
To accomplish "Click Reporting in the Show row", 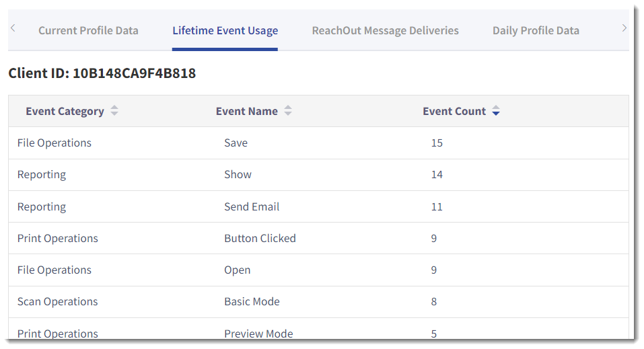I will pyautogui.click(x=42, y=175).
